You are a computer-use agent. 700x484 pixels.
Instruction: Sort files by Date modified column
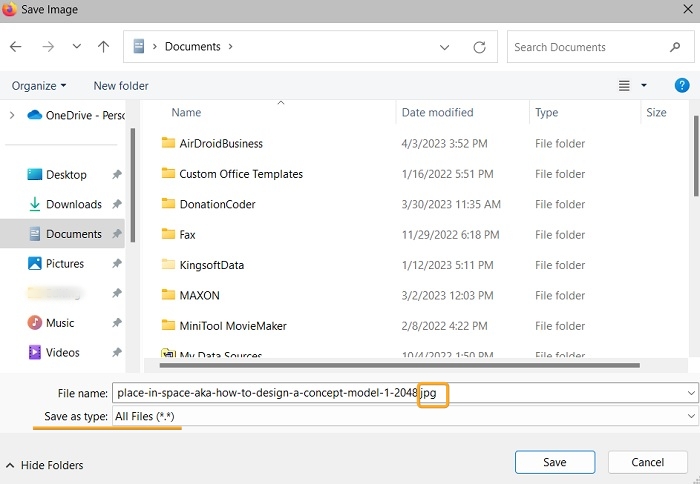click(438, 113)
